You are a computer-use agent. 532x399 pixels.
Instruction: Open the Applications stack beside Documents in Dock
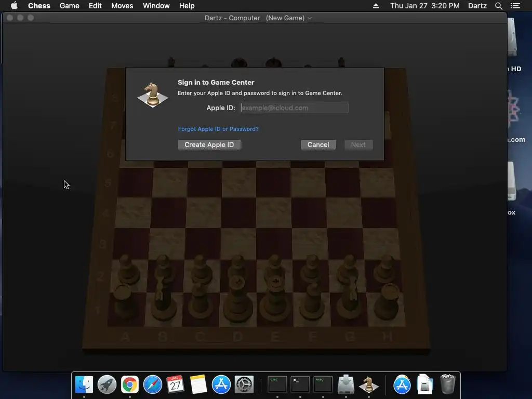tap(402, 384)
